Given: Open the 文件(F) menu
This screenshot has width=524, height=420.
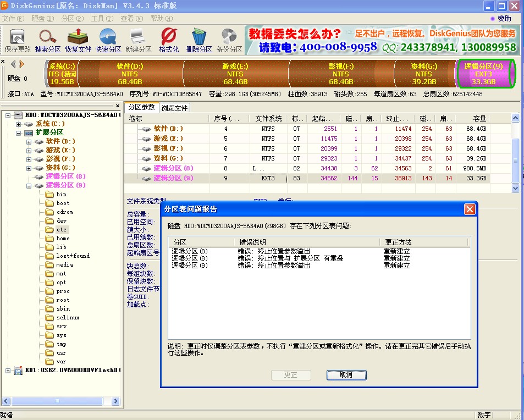Looking at the screenshot, I should (x=13, y=19).
